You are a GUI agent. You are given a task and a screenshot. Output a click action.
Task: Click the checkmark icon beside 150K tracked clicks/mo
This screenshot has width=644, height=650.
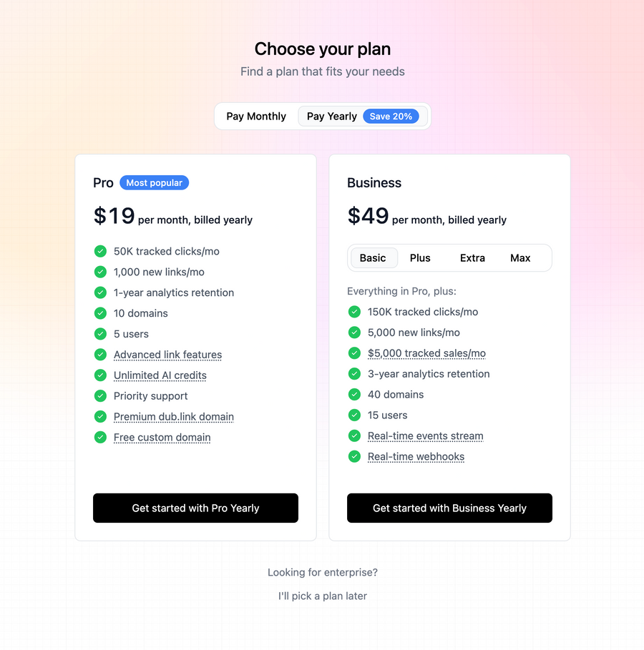pos(354,312)
